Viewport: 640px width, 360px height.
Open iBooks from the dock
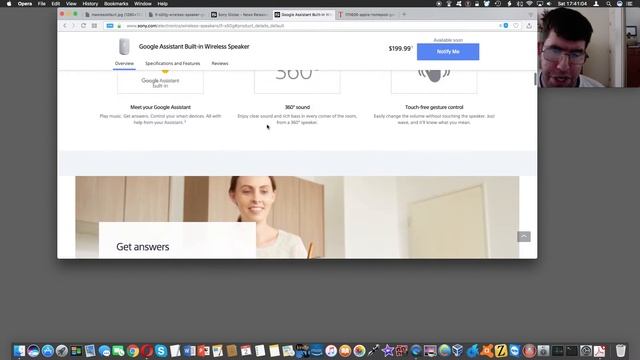point(345,351)
